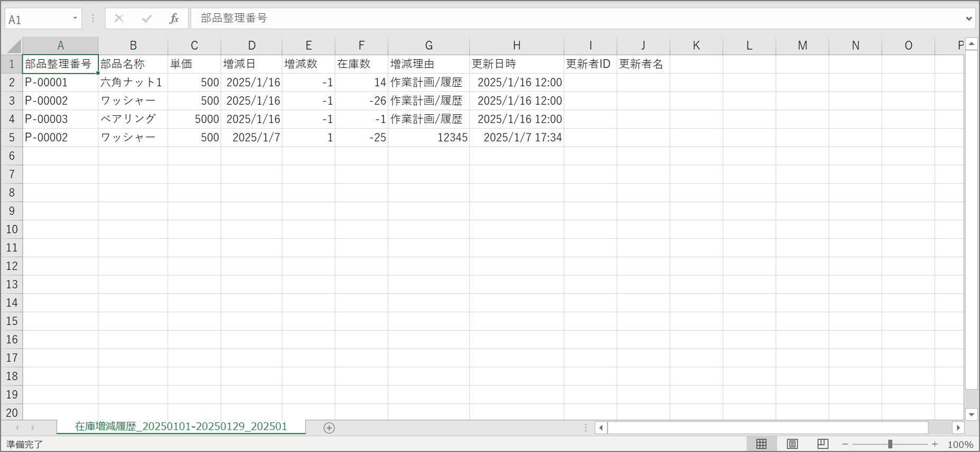Select column G header
980x452 pixels.
click(428, 46)
